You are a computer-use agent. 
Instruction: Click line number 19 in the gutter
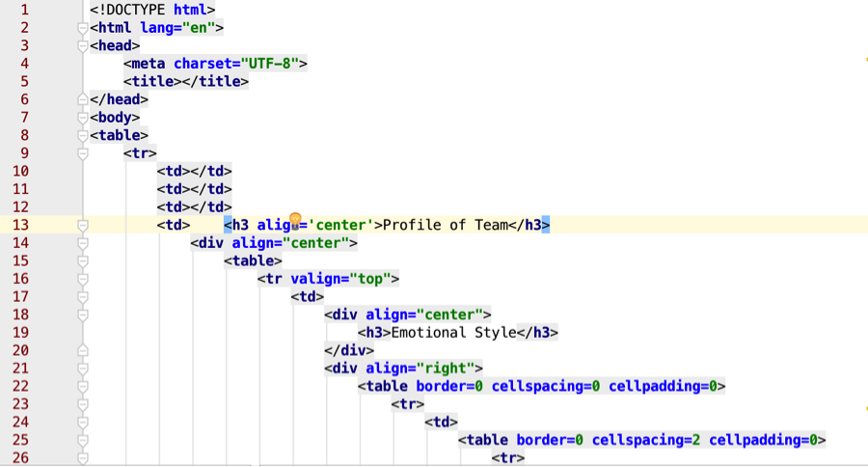[x=20, y=332]
